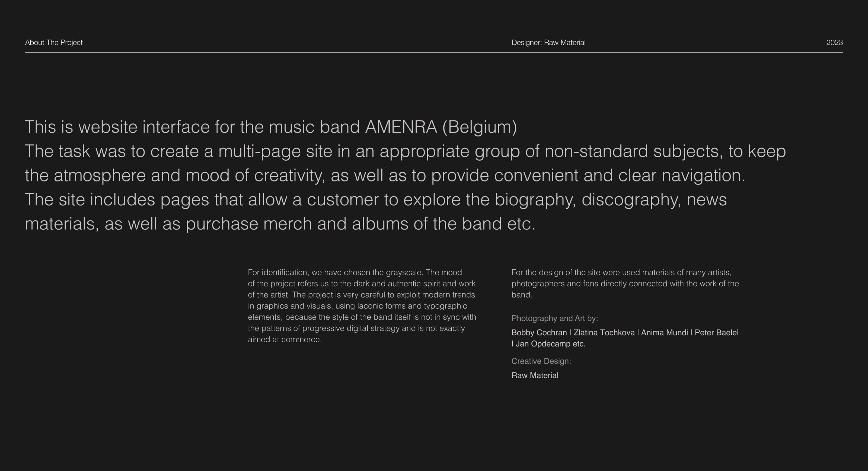The image size is (868, 471).
Task: Select the name Peter Baelel
Action: point(716,333)
